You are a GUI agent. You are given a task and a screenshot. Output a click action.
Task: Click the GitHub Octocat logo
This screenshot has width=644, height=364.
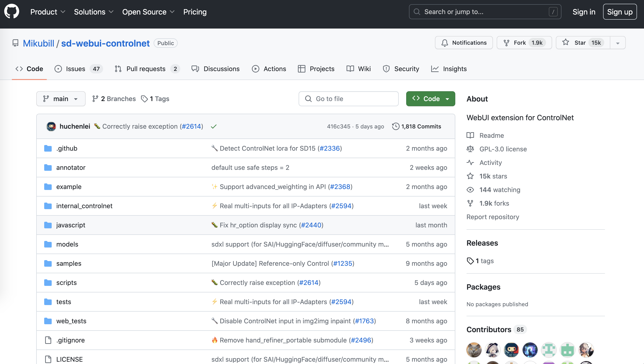(x=11, y=11)
